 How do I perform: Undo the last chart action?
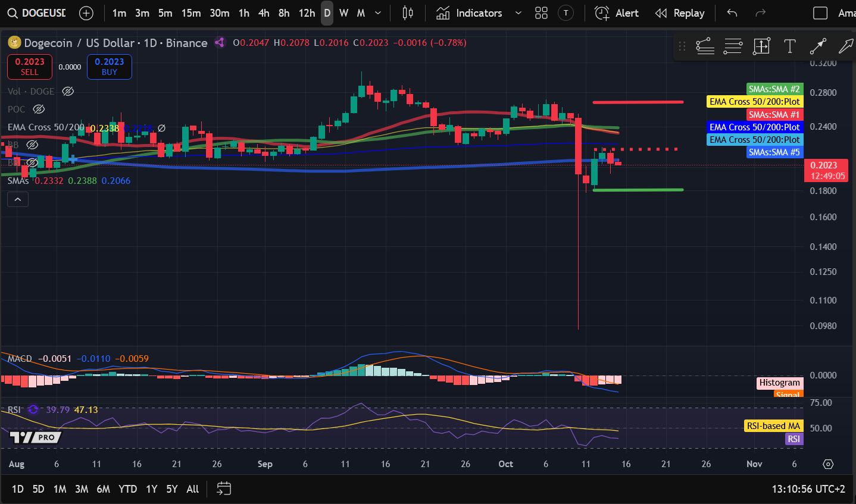732,13
